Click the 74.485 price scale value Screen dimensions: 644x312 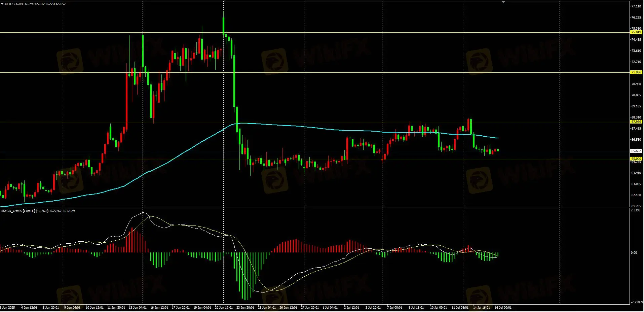(636, 40)
